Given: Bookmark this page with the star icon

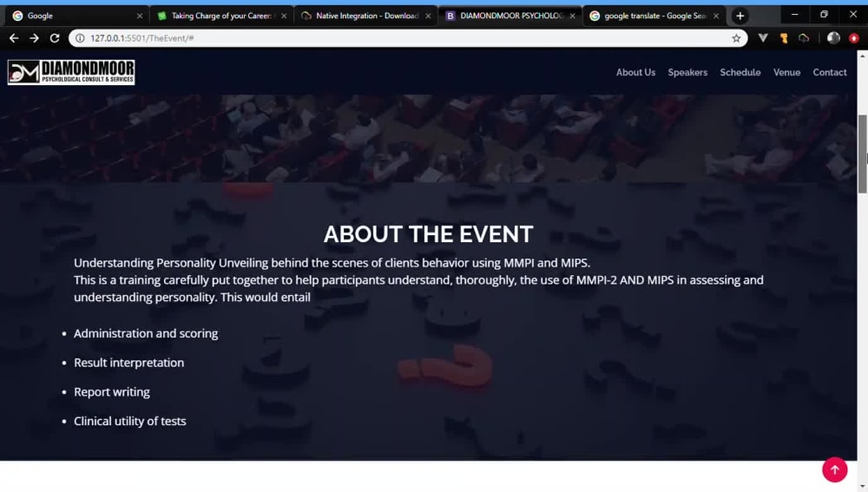Looking at the screenshot, I should 736,38.
